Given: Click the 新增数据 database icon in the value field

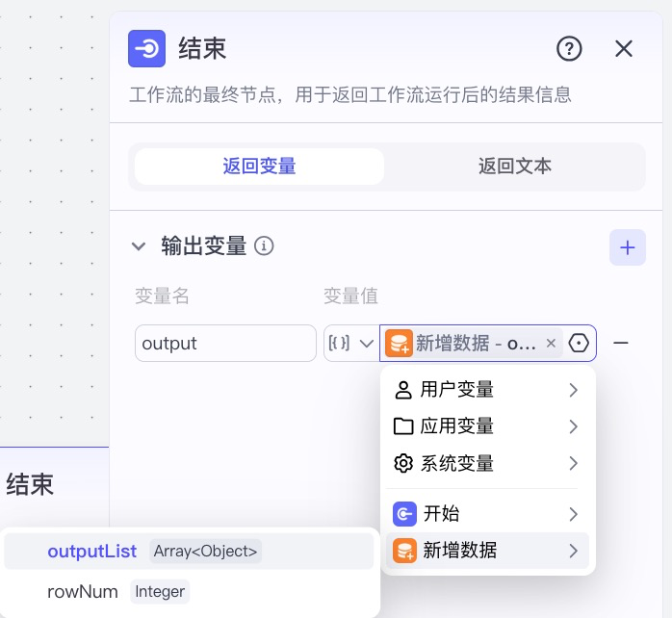Looking at the screenshot, I should pos(399,343).
